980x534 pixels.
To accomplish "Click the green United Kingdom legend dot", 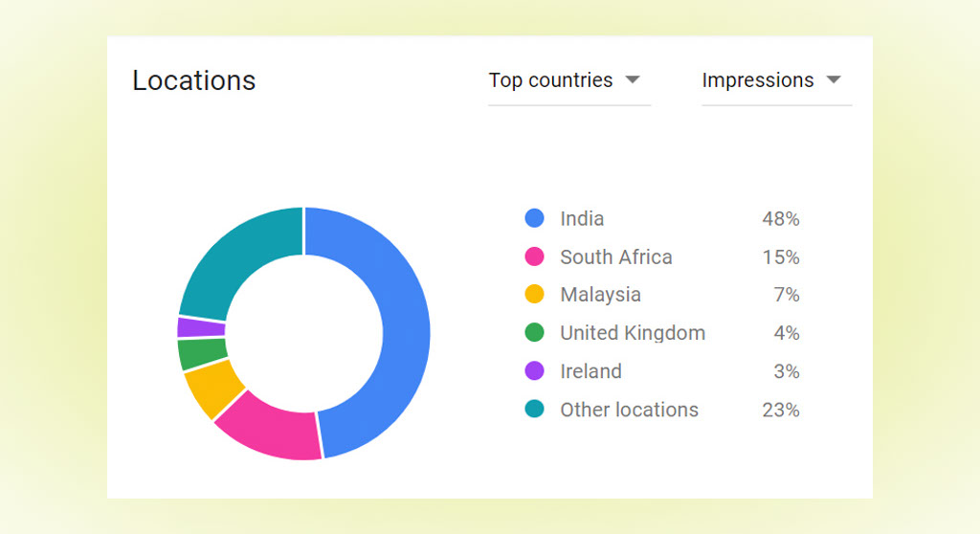I will coord(534,333).
